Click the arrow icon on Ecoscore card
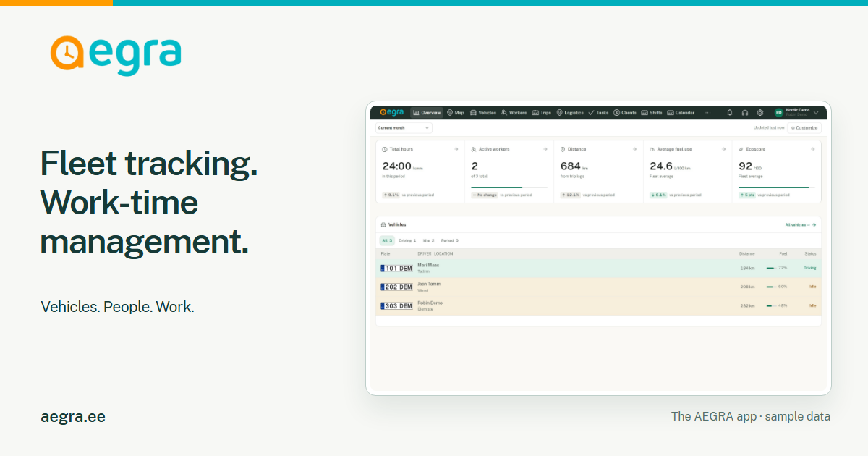This screenshot has height=456, width=868. (812, 149)
